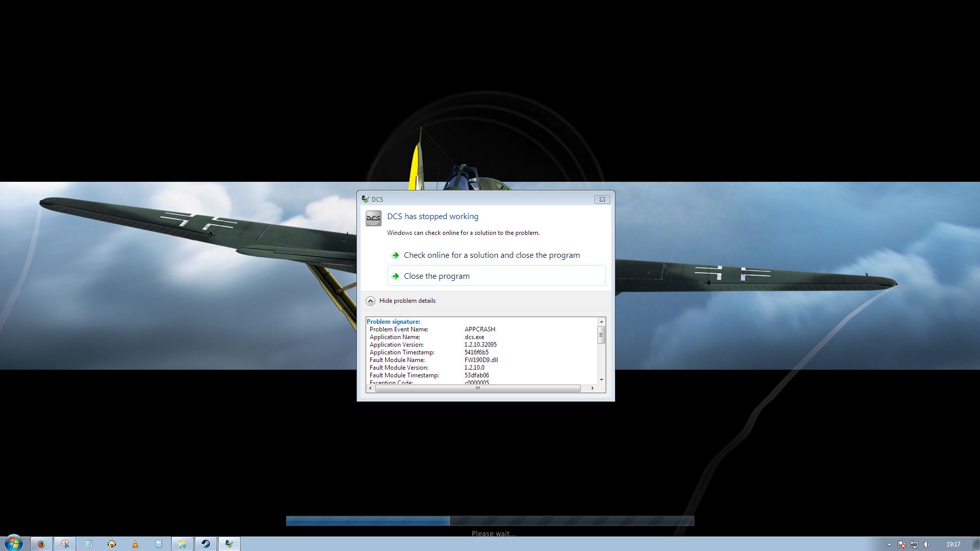Screen dimensions: 980x551
Task: Click the Application Version label
Action: click(x=397, y=345)
